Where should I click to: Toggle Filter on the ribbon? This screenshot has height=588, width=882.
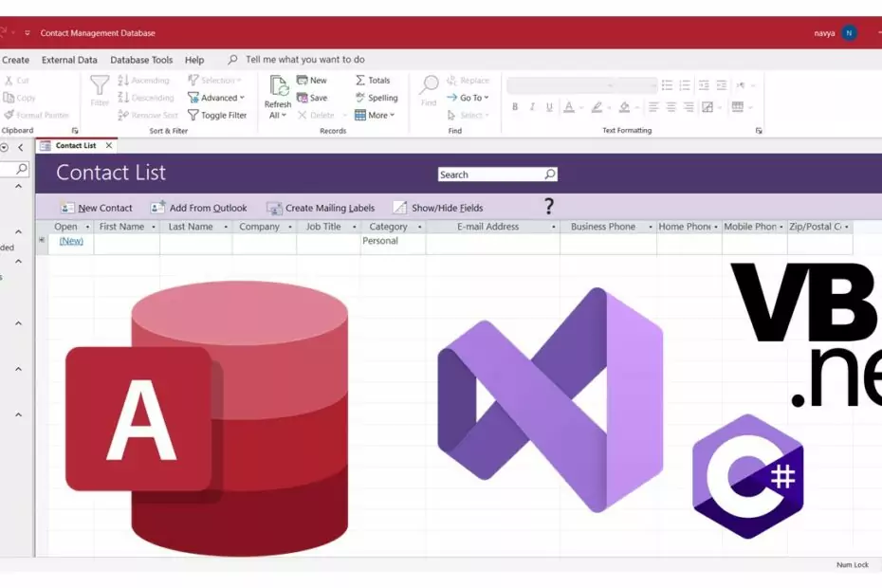[x=217, y=115]
